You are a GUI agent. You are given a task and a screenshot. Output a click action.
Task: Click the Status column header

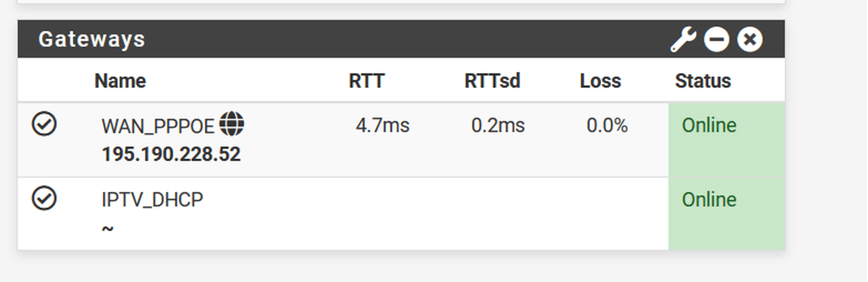pyautogui.click(x=703, y=81)
